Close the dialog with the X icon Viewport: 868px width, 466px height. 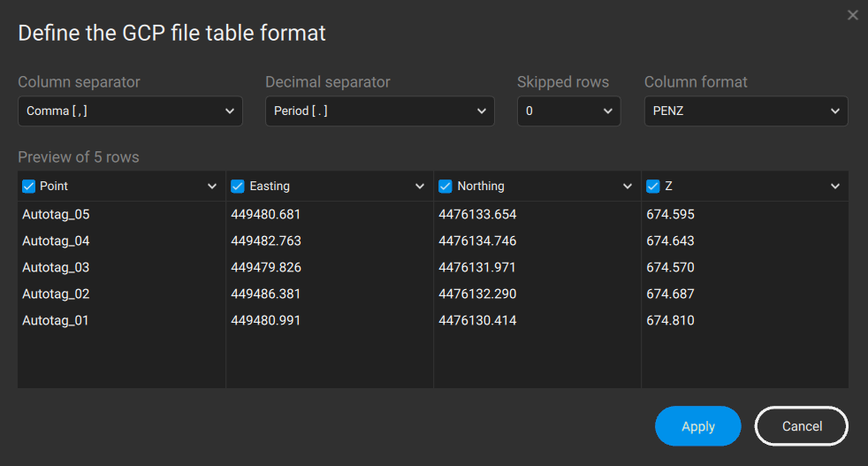(852, 15)
